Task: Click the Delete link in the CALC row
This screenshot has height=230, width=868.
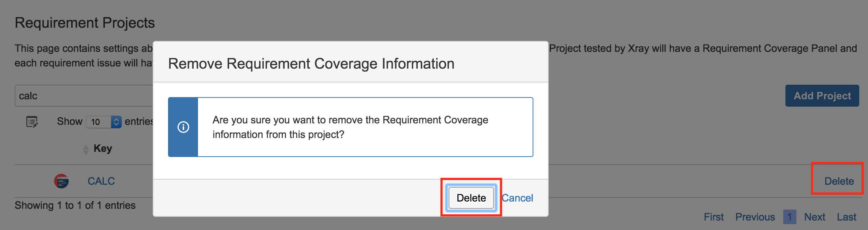Action: click(839, 181)
